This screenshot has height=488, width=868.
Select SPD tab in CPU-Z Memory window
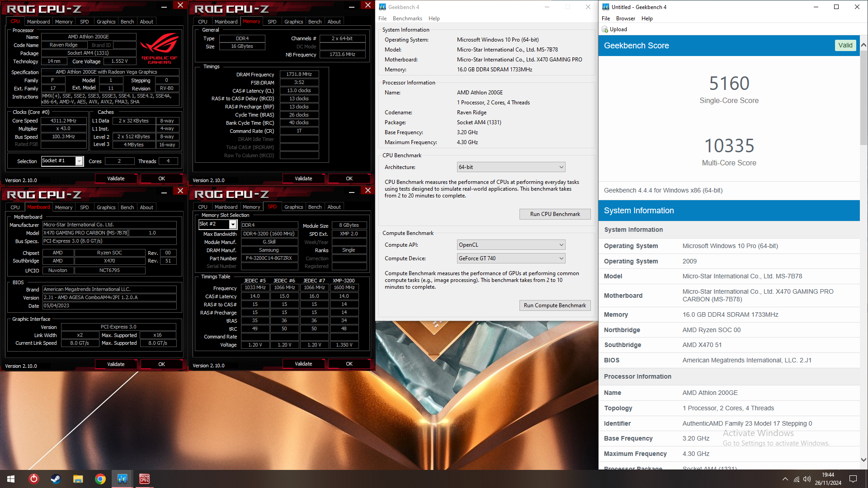click(x=272, y=22)
